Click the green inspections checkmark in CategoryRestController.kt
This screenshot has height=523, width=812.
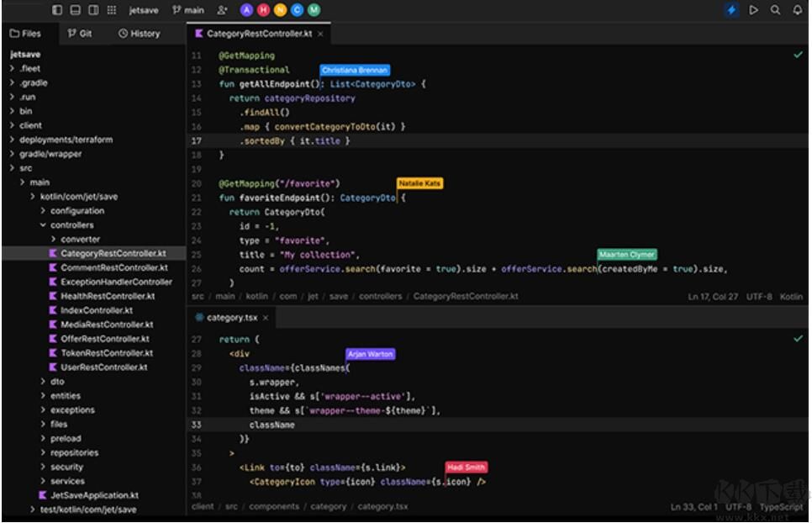[797, 54]
